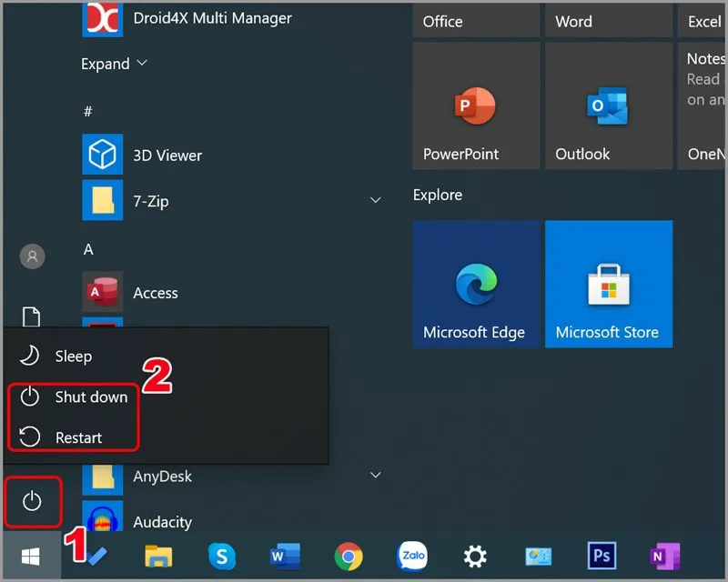Expand the AnyDesk folder chevron
Image resolution: width=728 pixels, height=582 pixels.
[x=375, y=475]
